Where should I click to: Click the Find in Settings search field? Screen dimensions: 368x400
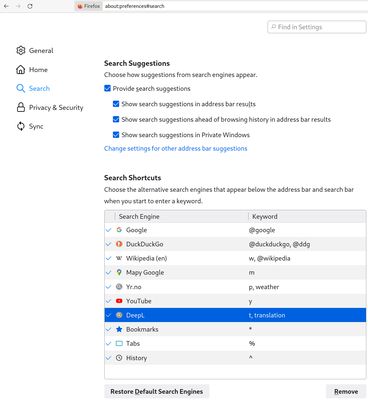click(317, 27)
